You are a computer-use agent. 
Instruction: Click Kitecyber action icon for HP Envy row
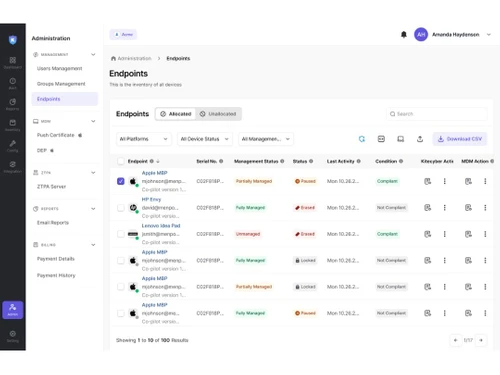click(427, 208)
